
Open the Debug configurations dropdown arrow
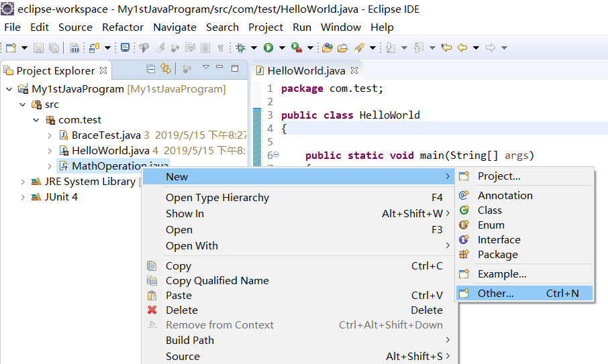254,48
